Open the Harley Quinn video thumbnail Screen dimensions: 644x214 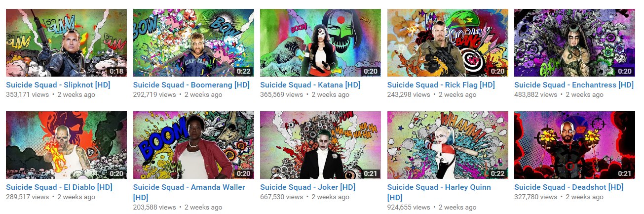[x=448, y=145]
